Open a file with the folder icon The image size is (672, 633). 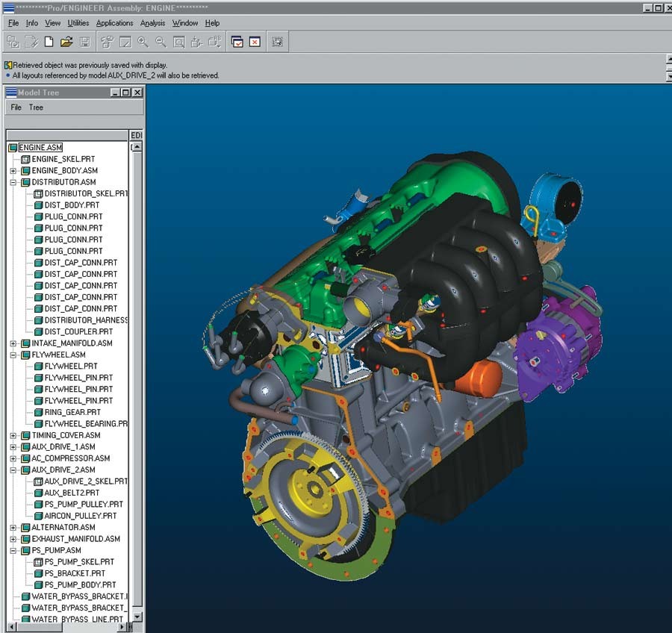pyautogui.click(x=66, y=42)
